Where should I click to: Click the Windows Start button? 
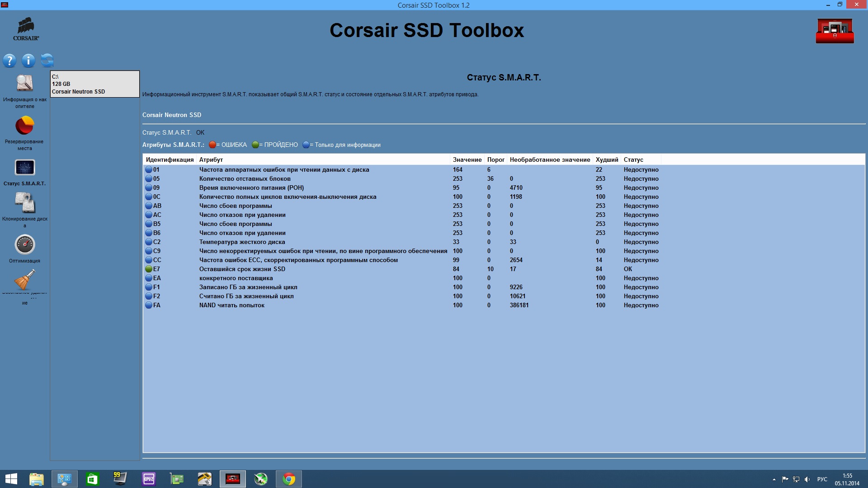11,479
